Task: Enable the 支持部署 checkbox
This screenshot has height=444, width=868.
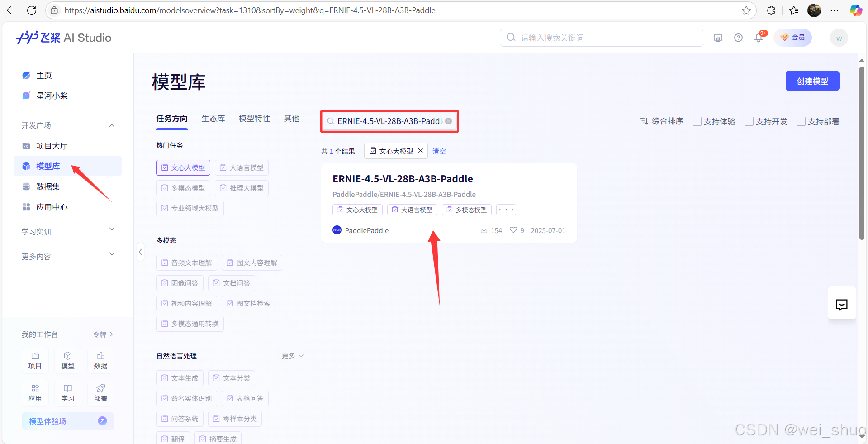Action: pos(801,121)
